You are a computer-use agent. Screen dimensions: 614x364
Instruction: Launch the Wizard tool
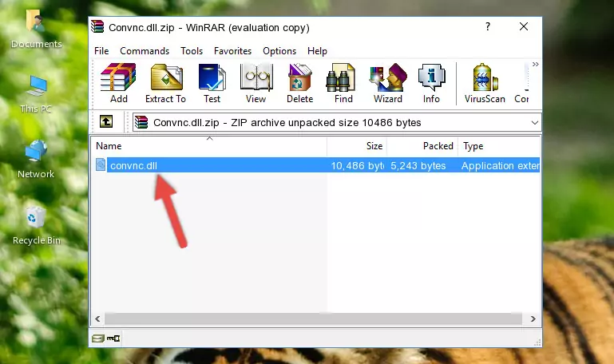(388, 83)
